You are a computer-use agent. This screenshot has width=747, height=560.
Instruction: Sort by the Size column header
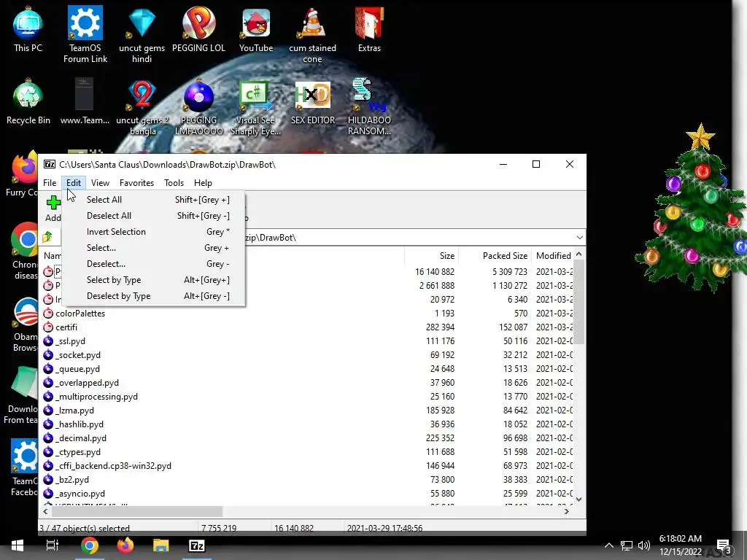432,256
